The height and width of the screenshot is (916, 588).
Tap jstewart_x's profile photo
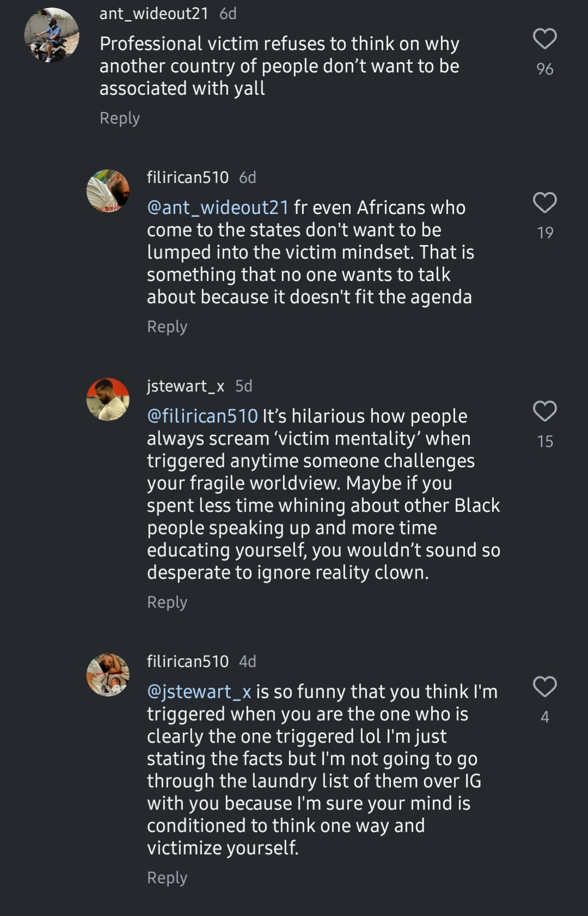pyautogui.click(x=108, y=399)
